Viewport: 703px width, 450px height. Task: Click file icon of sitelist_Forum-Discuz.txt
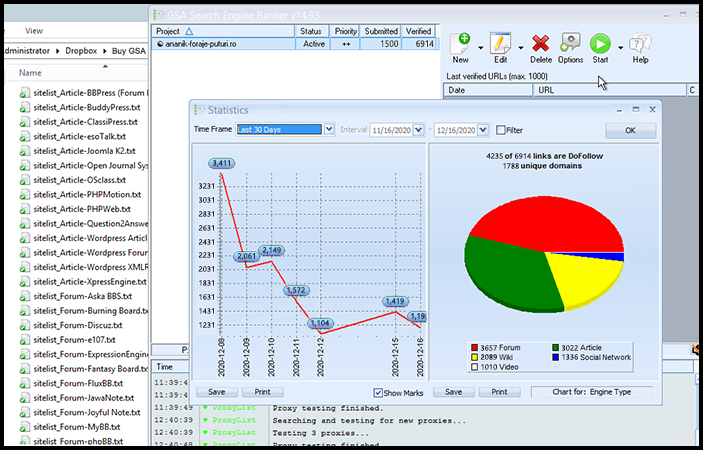(24, 326)
